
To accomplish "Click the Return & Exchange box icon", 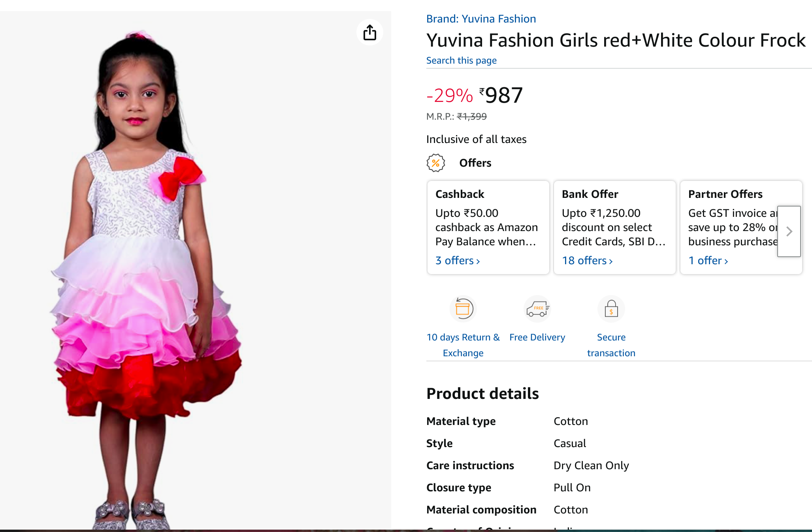I will [x=463, y=308].
